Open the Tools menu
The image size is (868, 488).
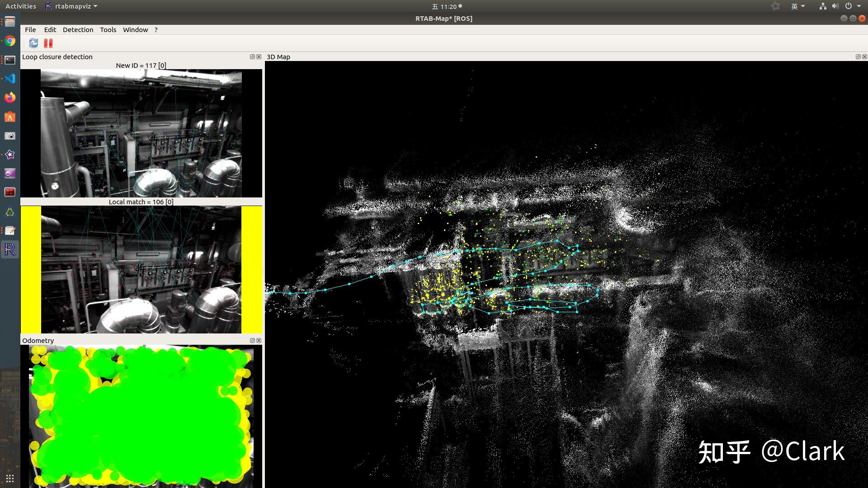point(108,29)
